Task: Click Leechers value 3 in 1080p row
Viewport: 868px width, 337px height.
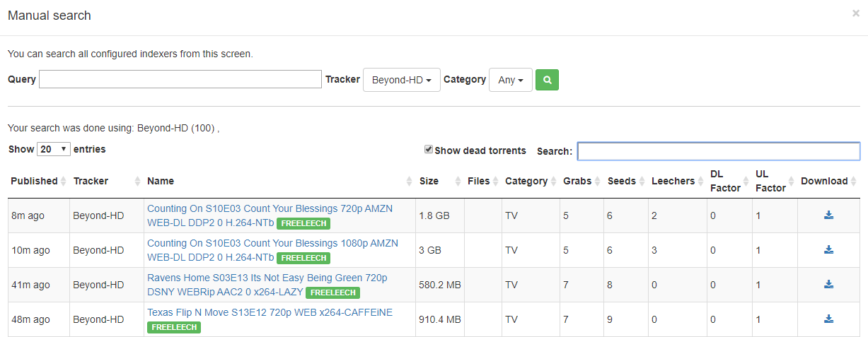Action: [654, 250]
